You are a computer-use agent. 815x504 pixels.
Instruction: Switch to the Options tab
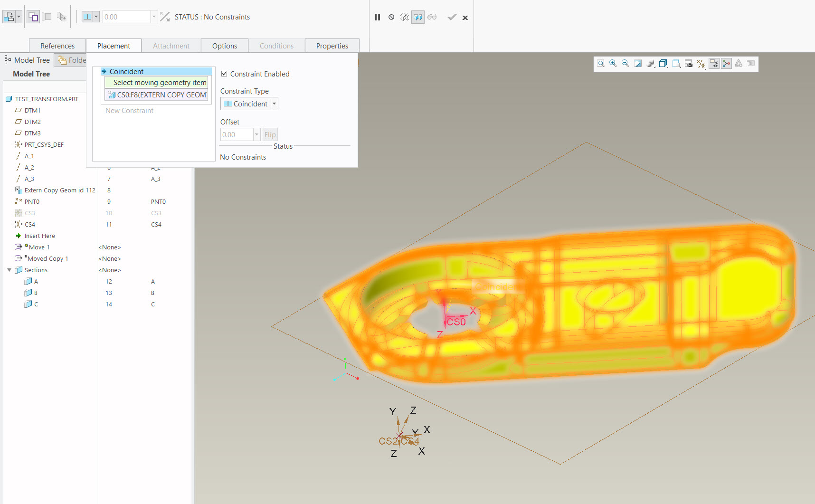coord(224,46)
